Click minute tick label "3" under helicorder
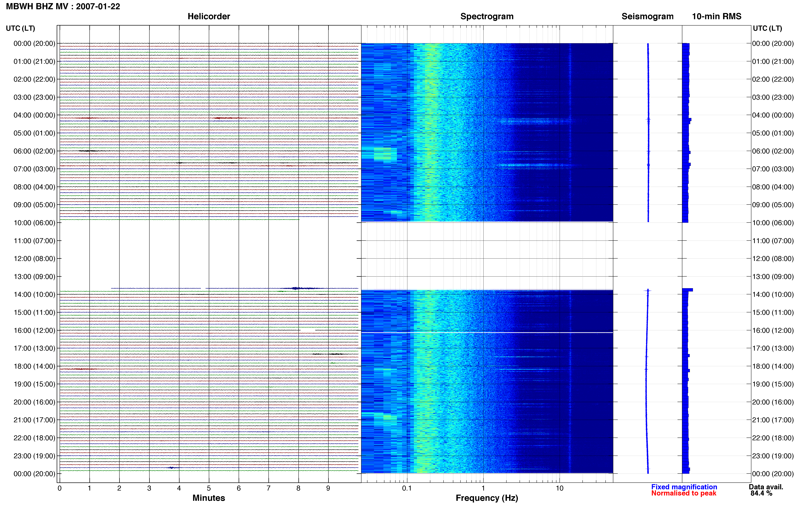This screenshot has height=508, width=812. (x=149, y=488)
